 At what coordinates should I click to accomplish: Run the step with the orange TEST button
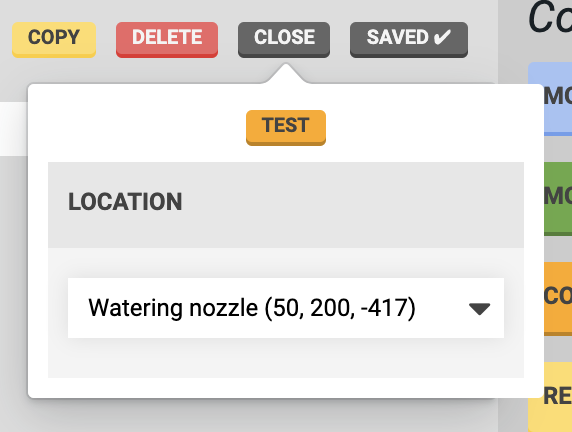point(286,127)
